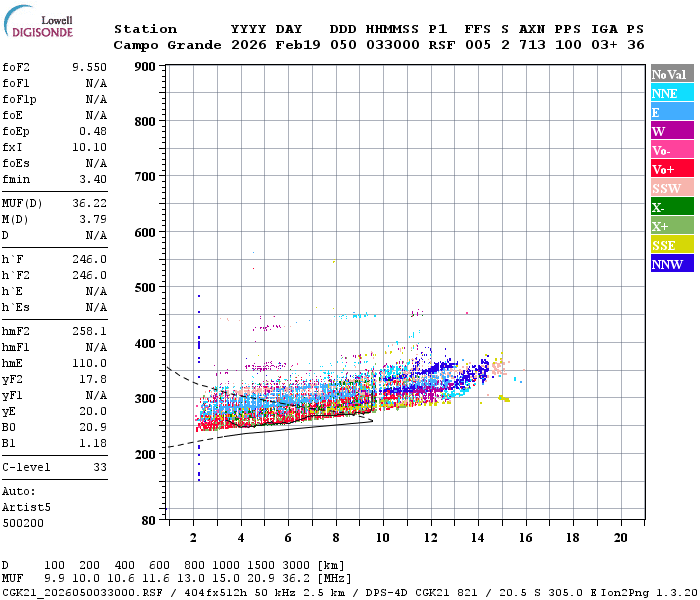The height and width of the screenshot is (600, 700).
Task: Click the NNE cyan legend swatch
Action: tap(672, 93)
